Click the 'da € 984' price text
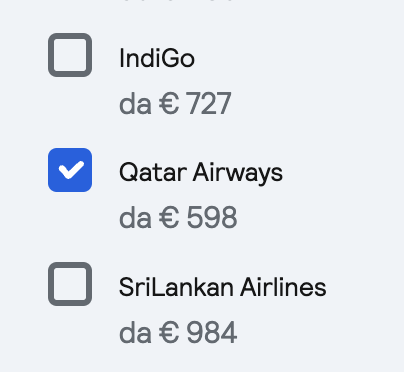 click(x=178, y=332)
